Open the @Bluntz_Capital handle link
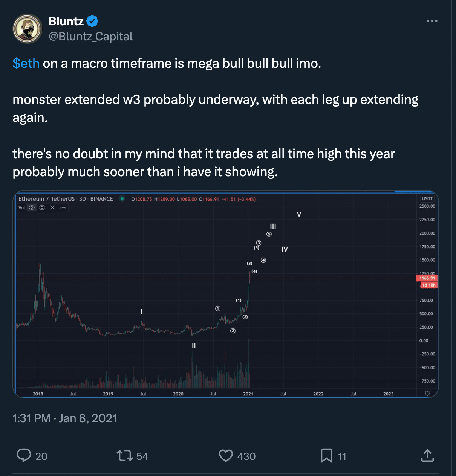The width and height of the screenshot is (456, 476). click(91, 36)
